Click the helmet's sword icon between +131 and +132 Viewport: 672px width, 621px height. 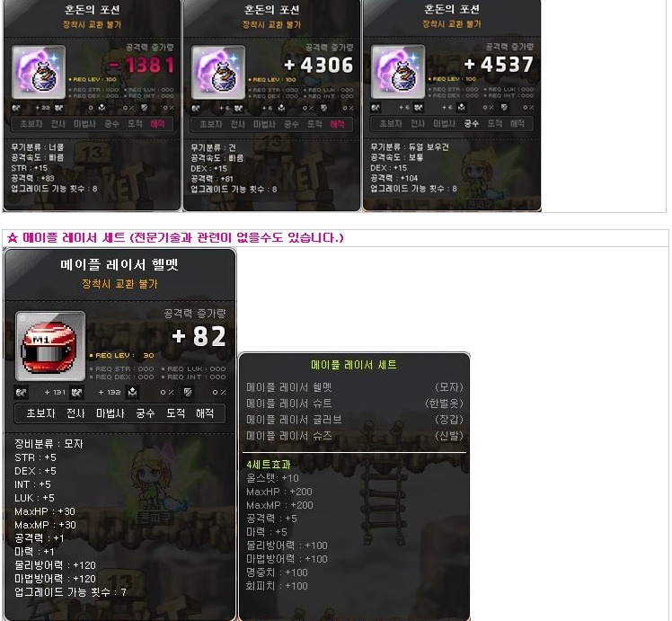(x=76, y=392)
